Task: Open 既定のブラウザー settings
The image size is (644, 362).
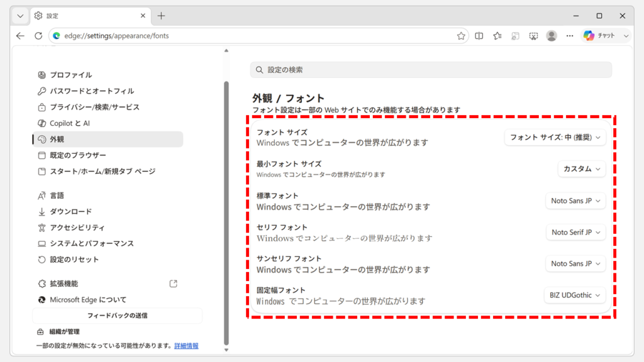Action: [x=108, y=155]
